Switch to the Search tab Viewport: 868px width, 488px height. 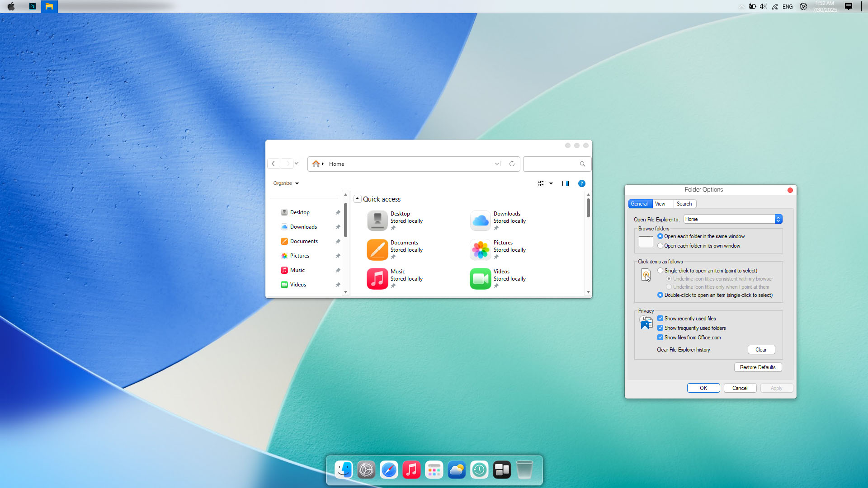click(x=684, y=204)
